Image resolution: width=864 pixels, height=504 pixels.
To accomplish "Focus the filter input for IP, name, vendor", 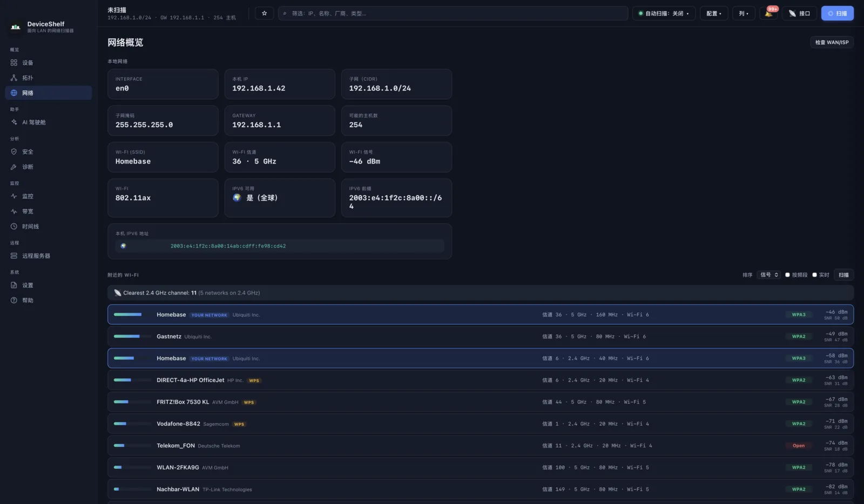I will (453, 13).
